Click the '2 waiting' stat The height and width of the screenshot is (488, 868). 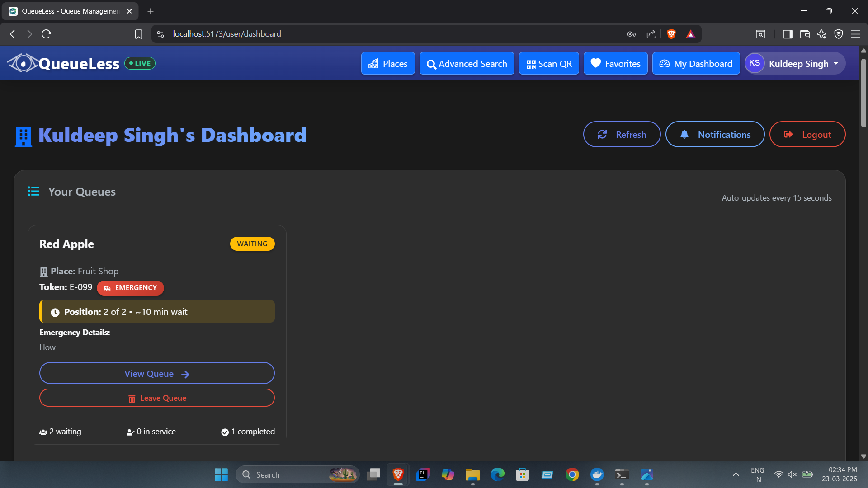click(x=60, y=432)
